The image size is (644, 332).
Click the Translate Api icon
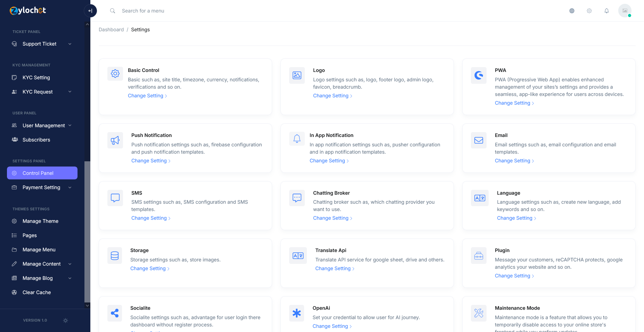click(x=298, y=256)
